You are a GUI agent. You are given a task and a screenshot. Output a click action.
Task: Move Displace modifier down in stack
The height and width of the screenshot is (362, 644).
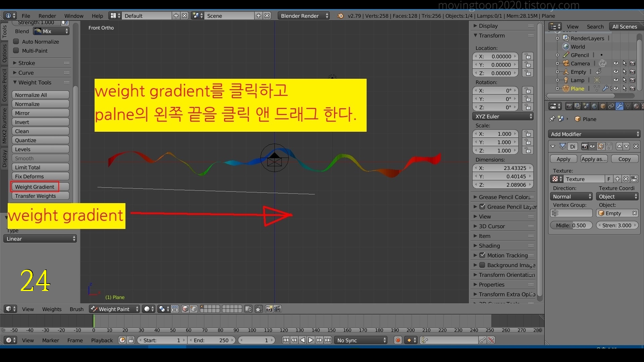pos(627,146)
